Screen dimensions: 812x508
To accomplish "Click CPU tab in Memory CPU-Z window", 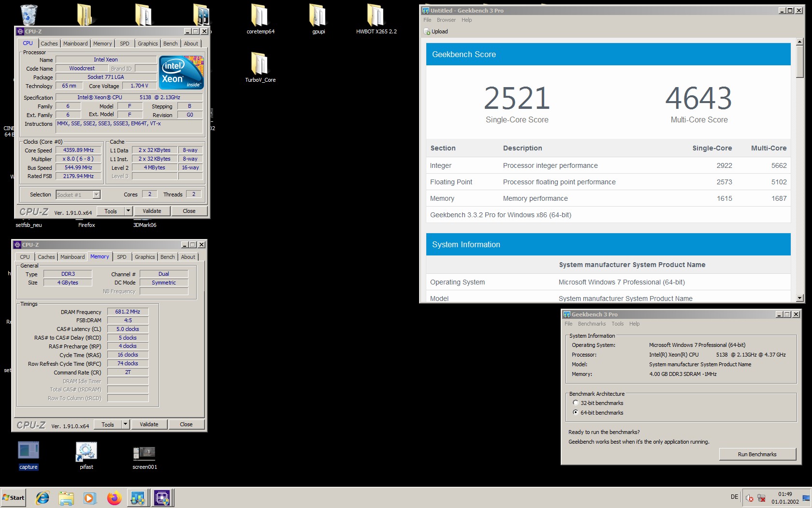I will 25,257.
